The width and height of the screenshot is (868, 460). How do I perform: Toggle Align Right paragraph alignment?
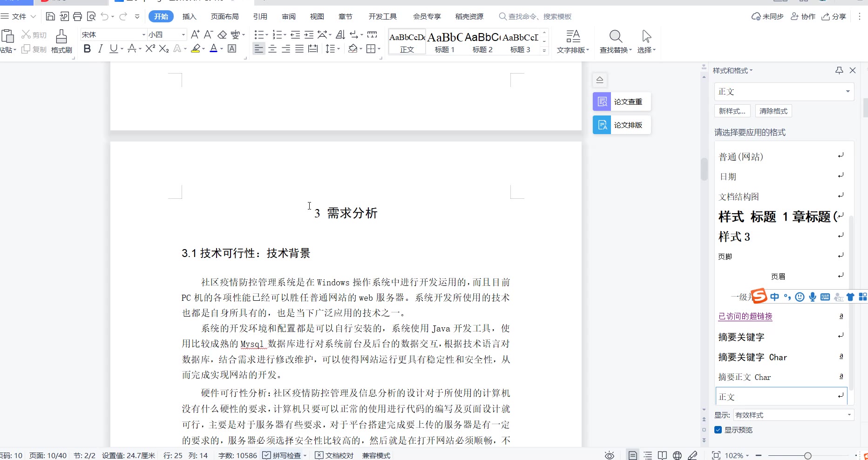pos(286,48)
